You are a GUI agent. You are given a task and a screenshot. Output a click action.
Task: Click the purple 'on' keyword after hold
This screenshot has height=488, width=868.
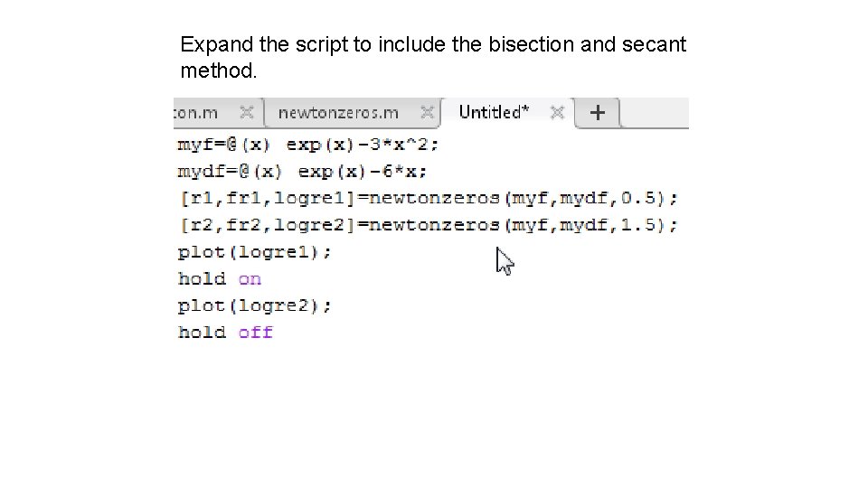(250, 279)
